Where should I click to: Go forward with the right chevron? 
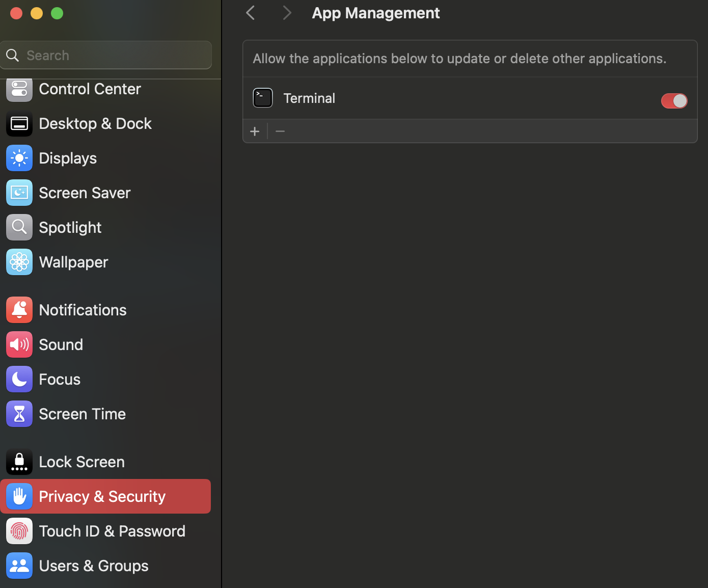287,13
